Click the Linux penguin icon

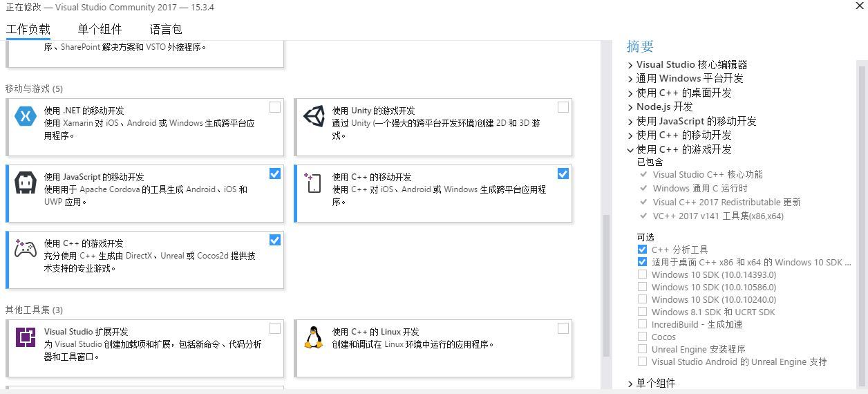(x=314, y=337)
